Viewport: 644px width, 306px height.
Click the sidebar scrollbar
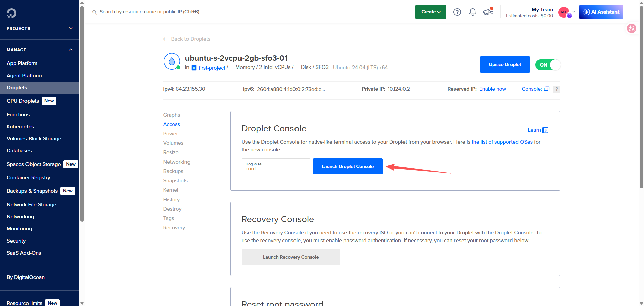(82, 114)
